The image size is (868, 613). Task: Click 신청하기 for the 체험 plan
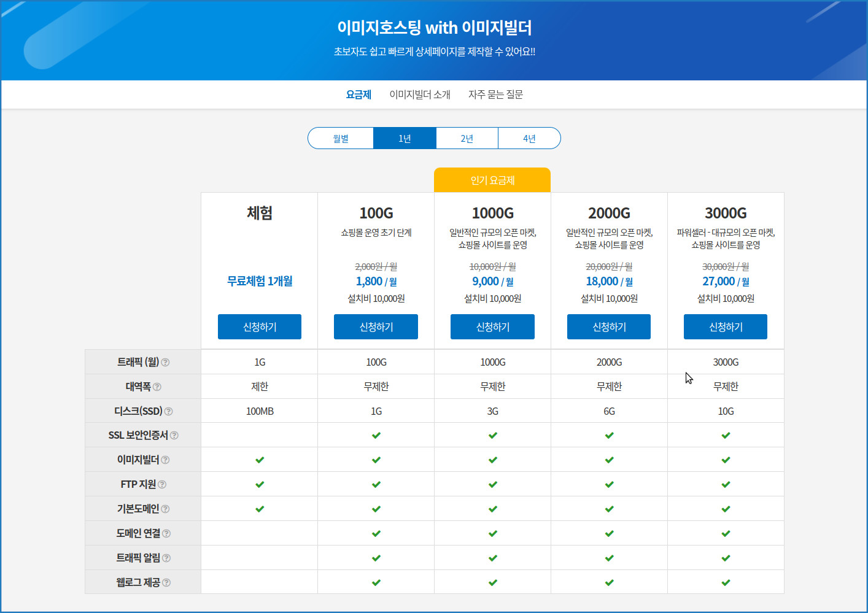coord(260,327)
